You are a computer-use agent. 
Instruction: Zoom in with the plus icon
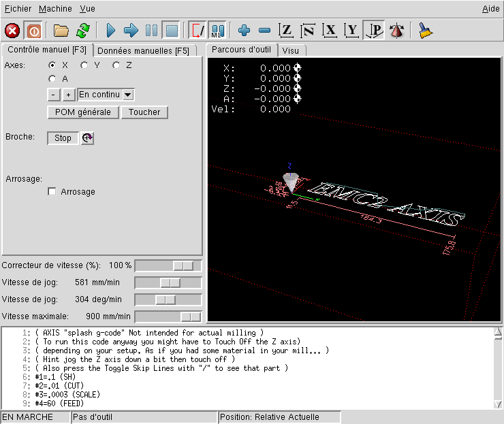[245, 31]
